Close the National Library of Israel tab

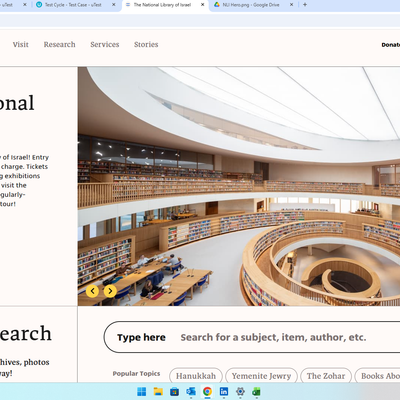click(x=203, y=5)
